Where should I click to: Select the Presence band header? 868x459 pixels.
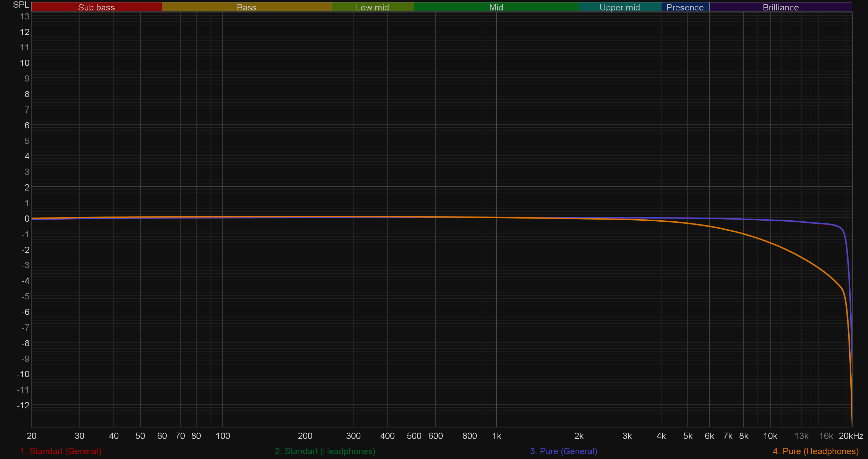685,7
